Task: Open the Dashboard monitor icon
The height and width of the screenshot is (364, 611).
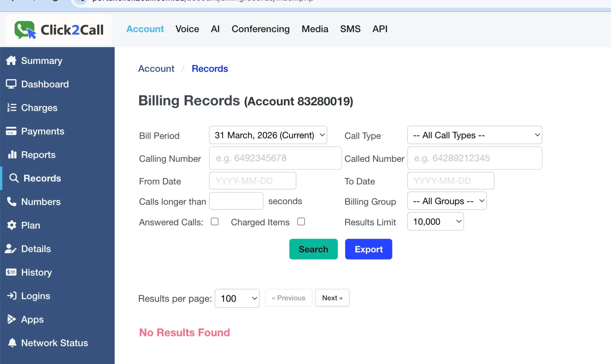Action: point(11,84)
